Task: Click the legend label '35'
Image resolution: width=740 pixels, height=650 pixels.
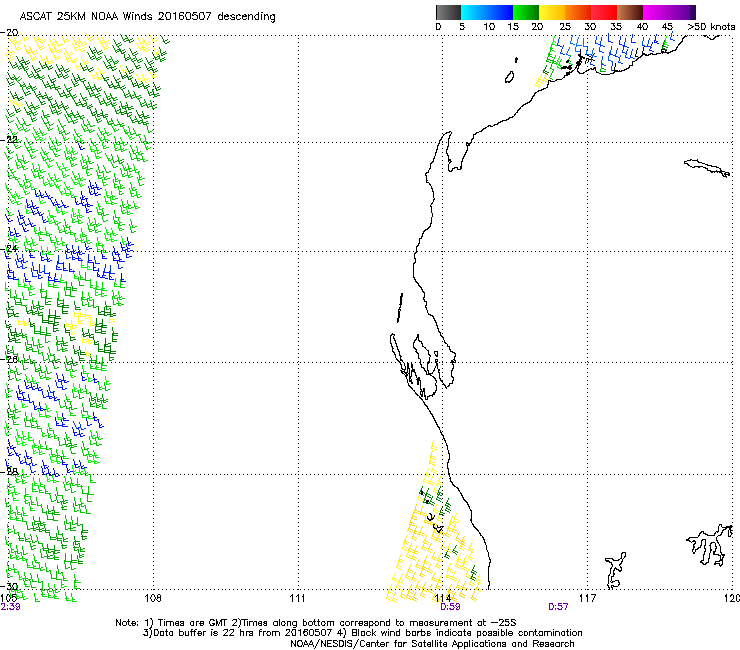Action: (616, 27)
